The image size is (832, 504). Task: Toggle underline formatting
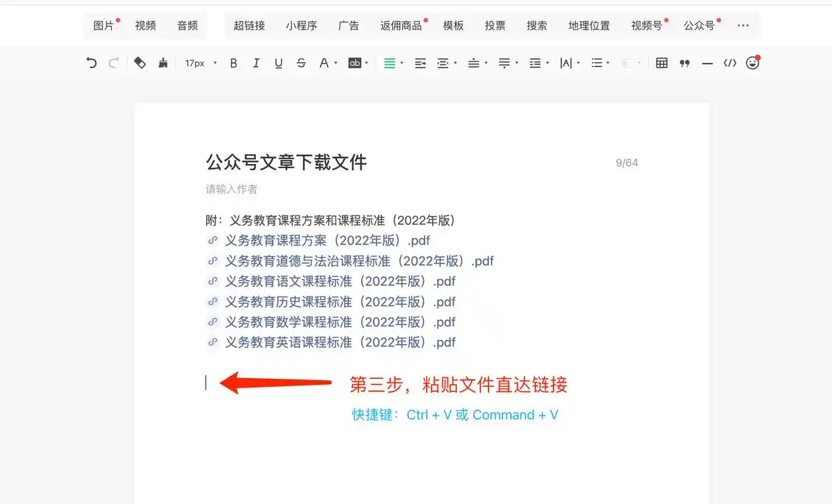pos(279,63)
